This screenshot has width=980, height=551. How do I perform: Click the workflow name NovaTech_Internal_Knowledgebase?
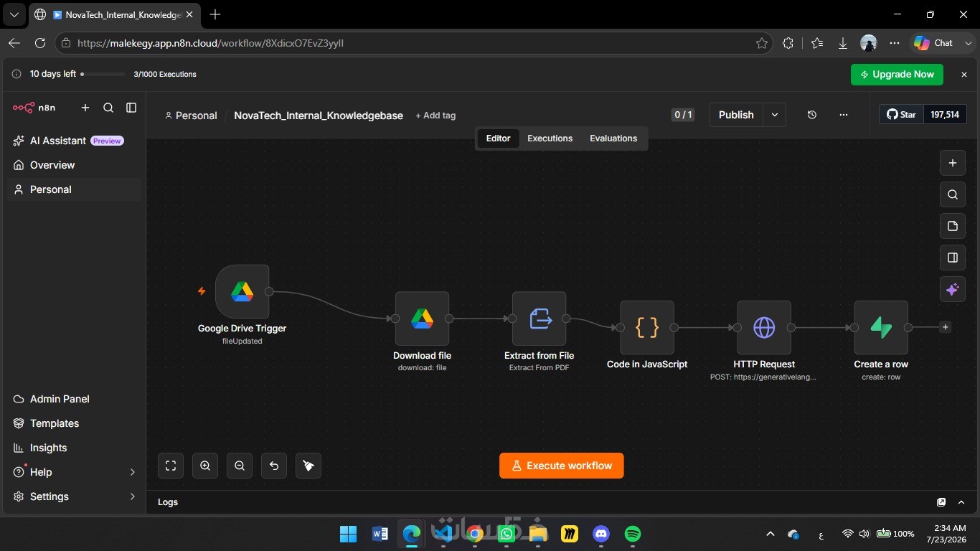point(319,116)
